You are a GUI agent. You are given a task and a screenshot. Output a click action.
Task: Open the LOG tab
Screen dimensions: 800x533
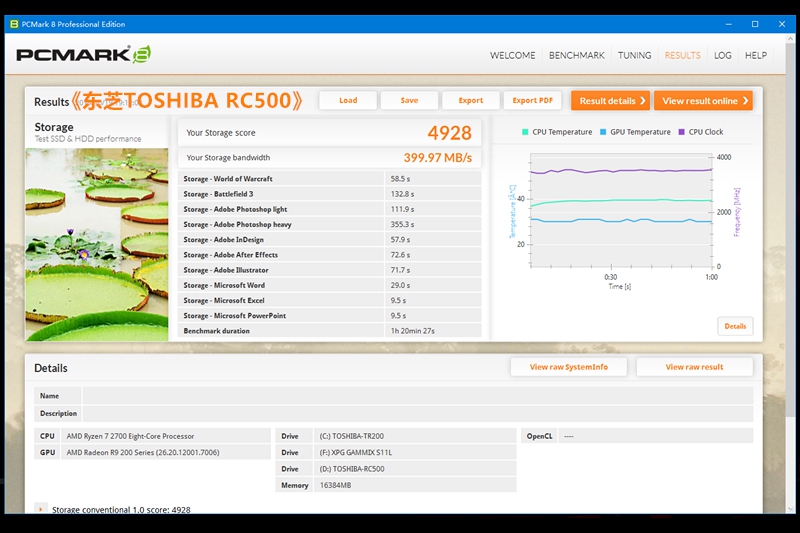click(x=722, y=55)
